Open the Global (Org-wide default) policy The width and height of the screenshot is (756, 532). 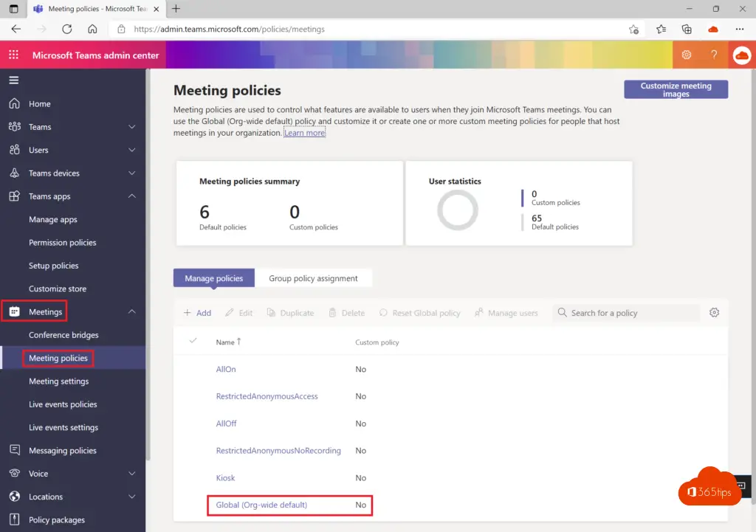pyautogui.click(x=261, y=505)
